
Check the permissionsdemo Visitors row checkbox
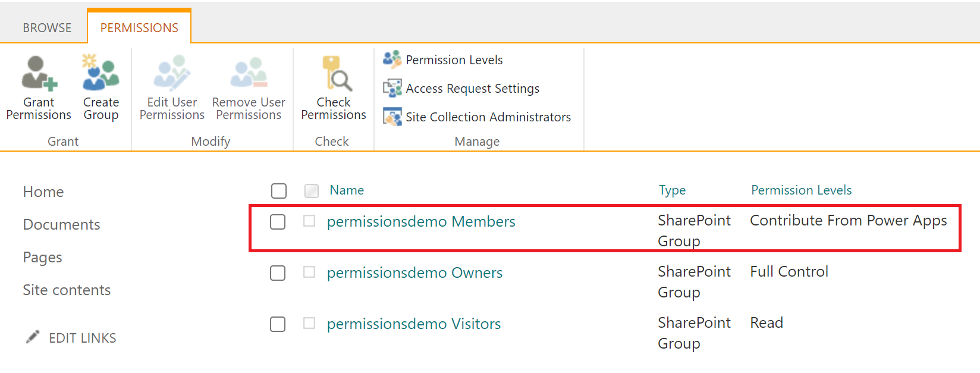[278, 324]
